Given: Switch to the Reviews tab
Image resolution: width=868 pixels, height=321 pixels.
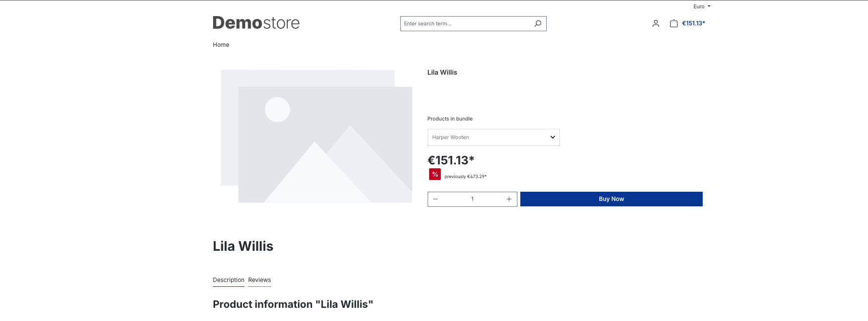Looking at the screenshot, I should pyautogui.click(x=259, y=280).
